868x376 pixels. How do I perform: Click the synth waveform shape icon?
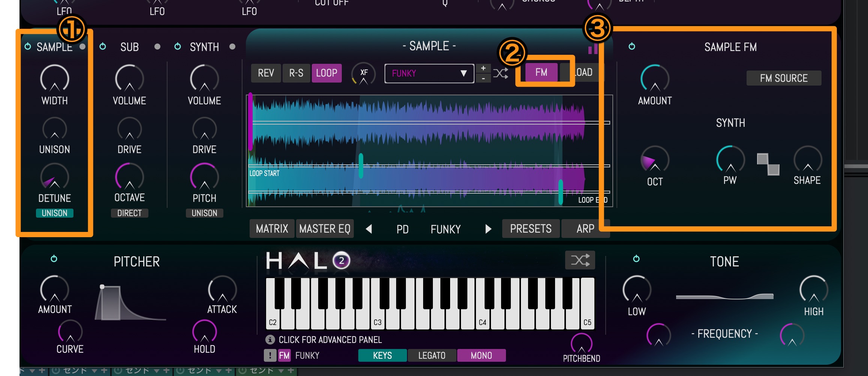coord(768,164)
